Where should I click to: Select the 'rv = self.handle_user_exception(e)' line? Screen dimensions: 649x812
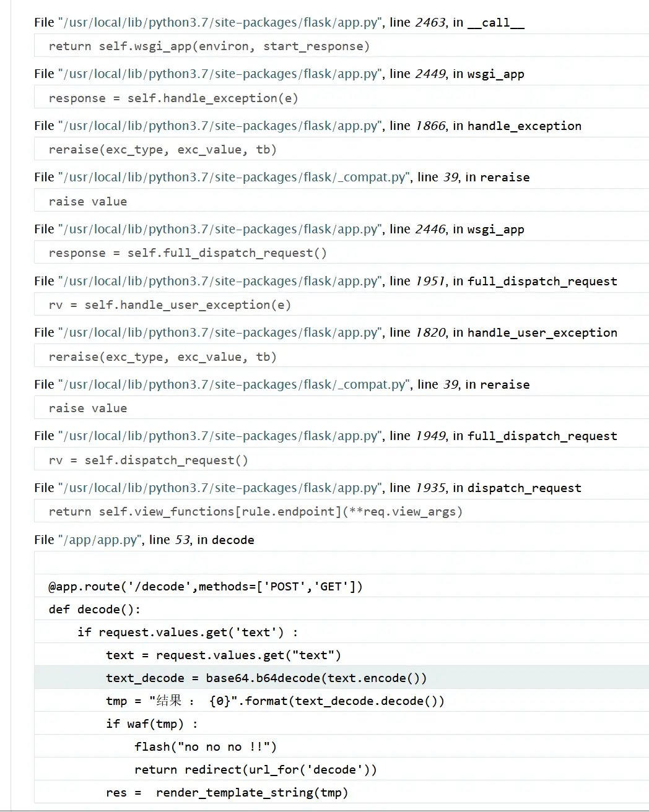point(170,305)
